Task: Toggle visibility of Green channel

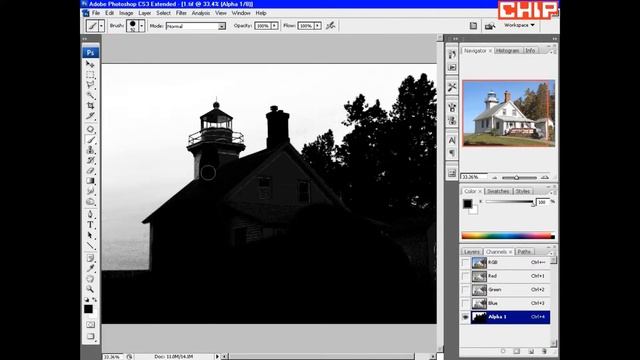Action: point(465,290)
